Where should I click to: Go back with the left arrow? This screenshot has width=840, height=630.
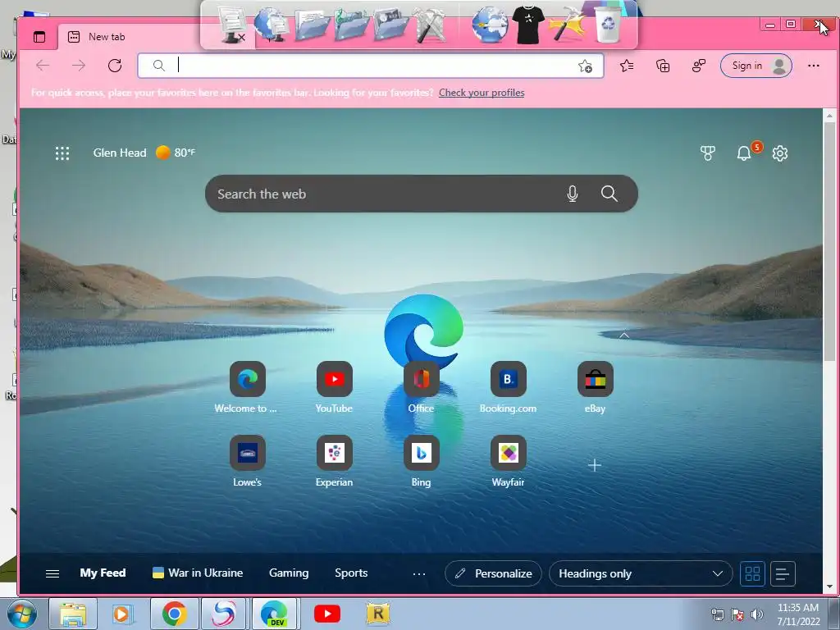(43, 66)
